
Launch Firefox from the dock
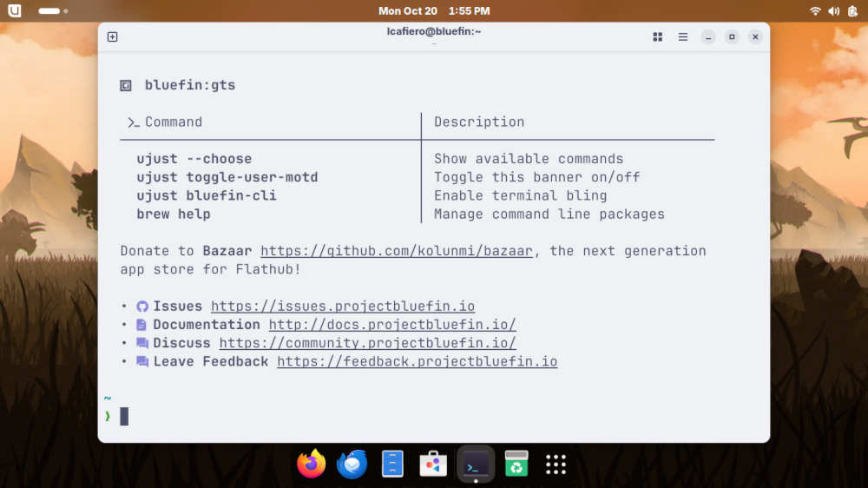pos(311,465)
